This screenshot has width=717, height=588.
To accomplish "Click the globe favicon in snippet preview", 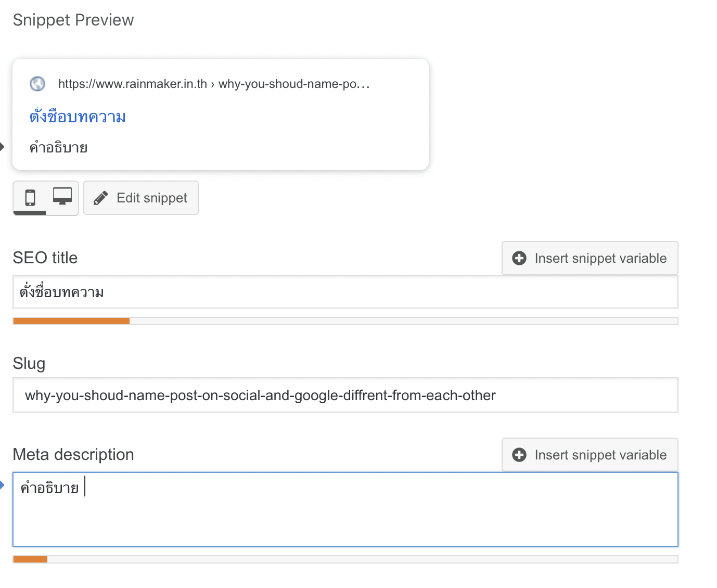I will click(37, 84).
